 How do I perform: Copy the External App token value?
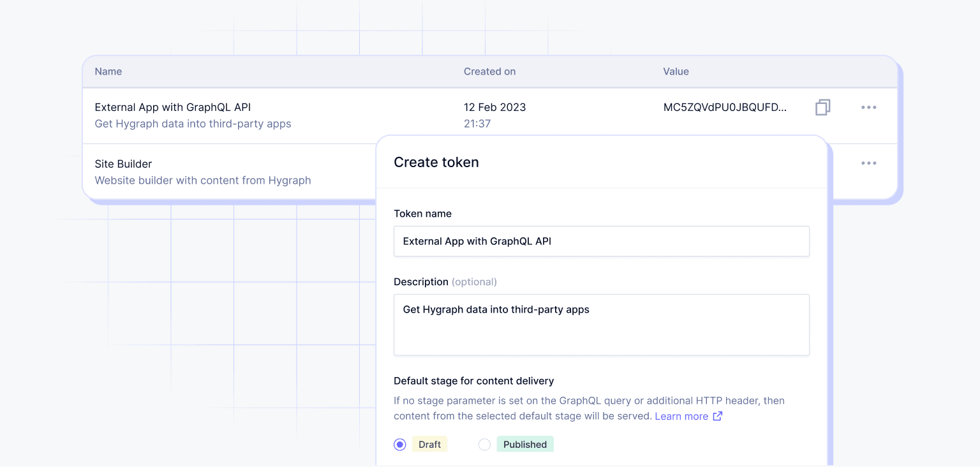(x=822, y=108)
